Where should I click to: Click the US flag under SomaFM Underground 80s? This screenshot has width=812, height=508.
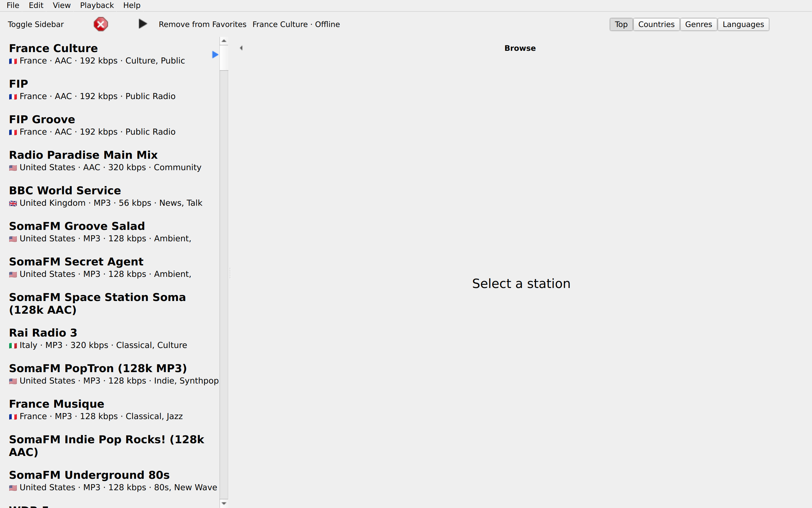[13, 488]
